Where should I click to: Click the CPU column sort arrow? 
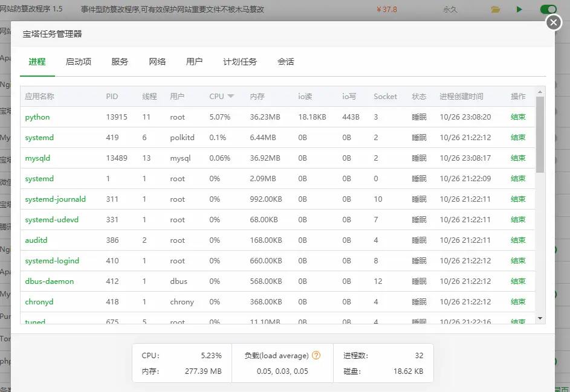click(231, 97)
